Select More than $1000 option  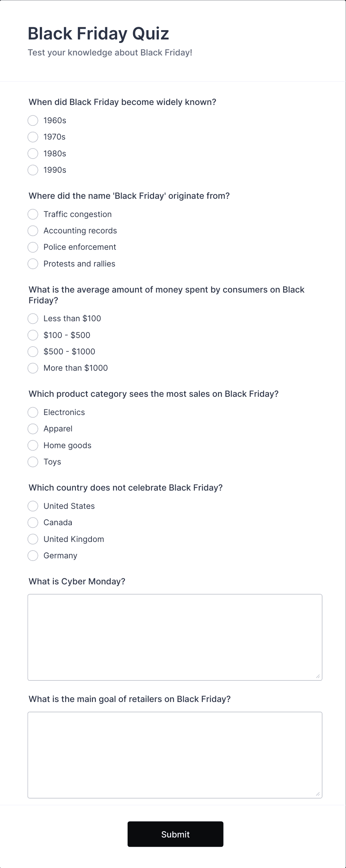tap(33, 368)
